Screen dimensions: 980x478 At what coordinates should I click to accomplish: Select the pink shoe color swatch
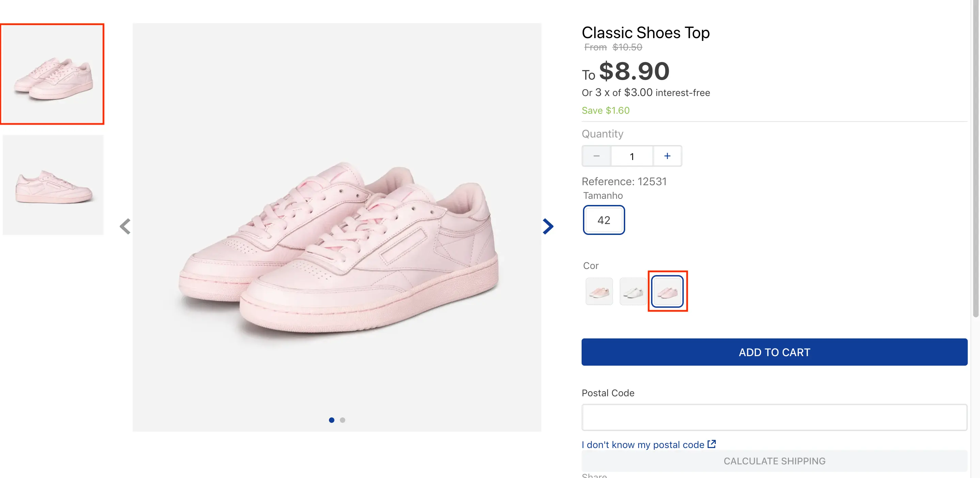click(667, 292)
